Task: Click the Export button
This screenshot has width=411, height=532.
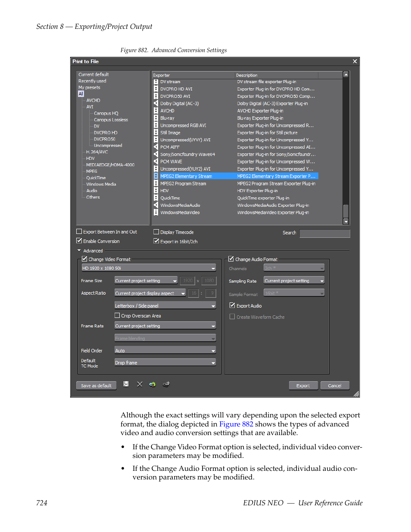Action: pos(303,386)
